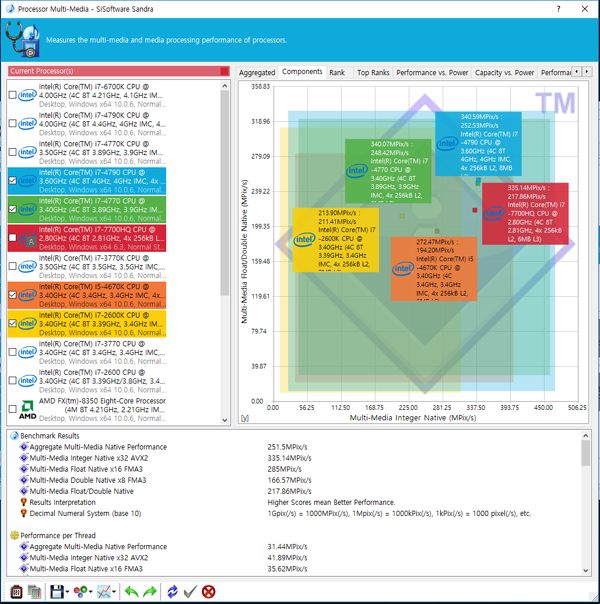Viewport: 600px width, 604px height.
Task: Select the Core i7-3770 processor entry
Action: pyautogui.click(x=87, y=352)
